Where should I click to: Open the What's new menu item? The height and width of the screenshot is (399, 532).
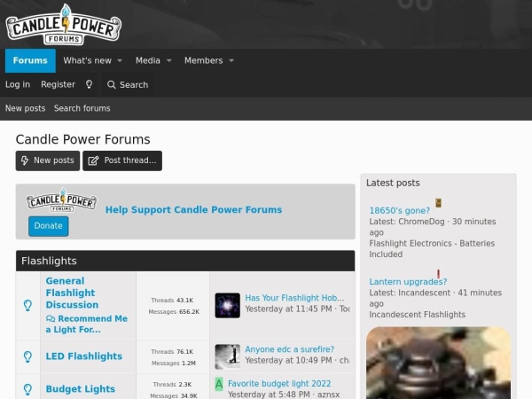coord(87,60)
